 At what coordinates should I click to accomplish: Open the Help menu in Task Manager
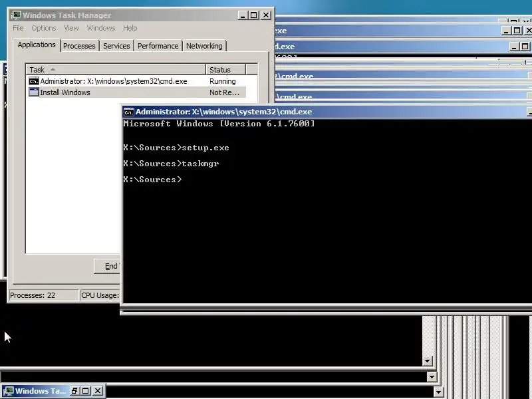130,28
